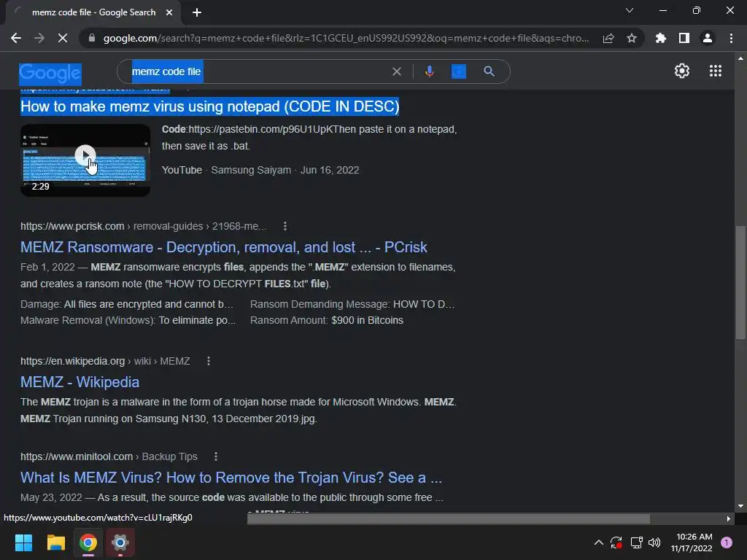
Task: Clear the Google search box
Action: pos(396,71)
